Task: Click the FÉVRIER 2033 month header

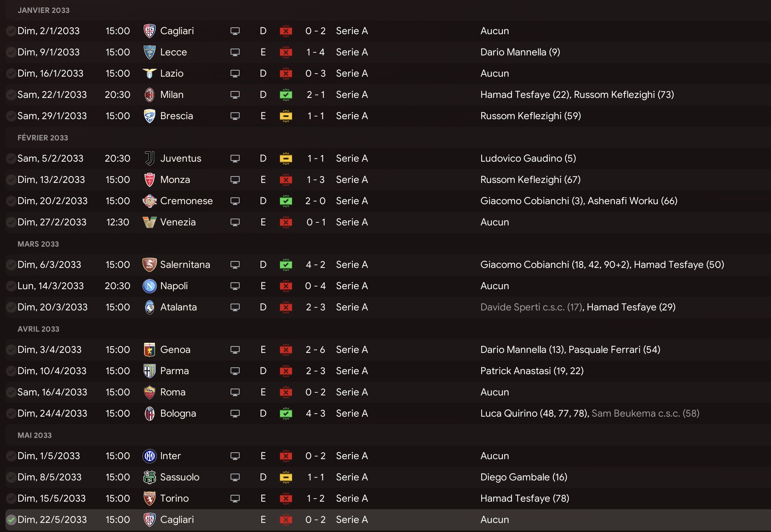Action: [43, 138]
